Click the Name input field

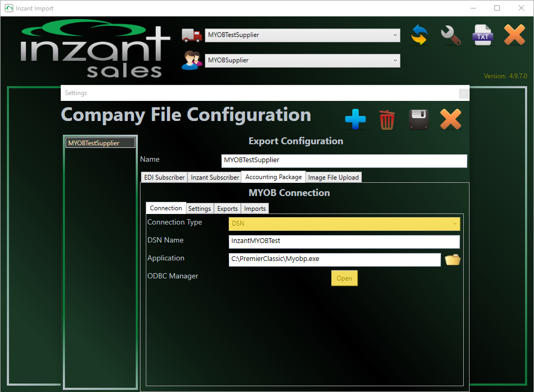point(344,161)
